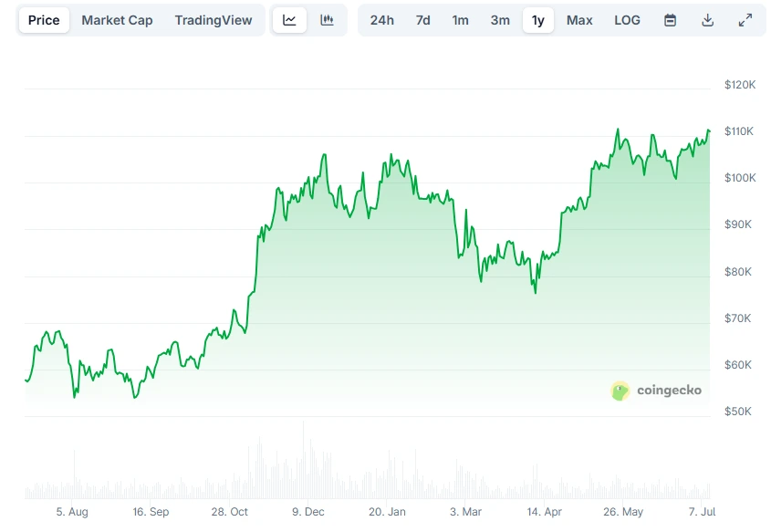Select the 7d time range
The image size is (771, 532).
422,19
